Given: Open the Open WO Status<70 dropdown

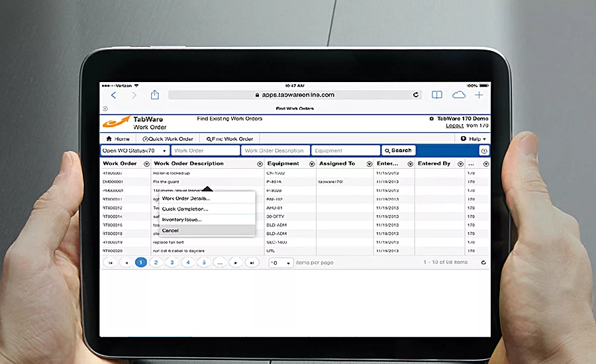Looking at the screenshot, I should point(135,150).
